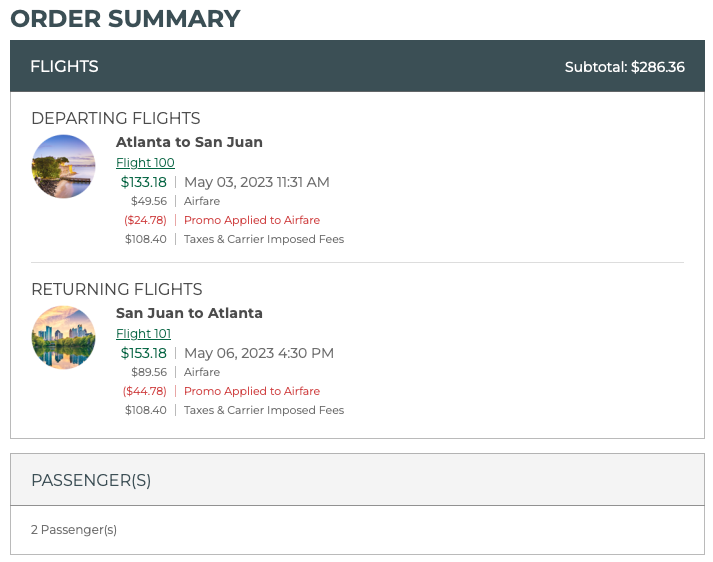The height and width of the screenshot is (562, 713).
Task: Click the PASSENGER(S) section header
Action: [x=91, y=480]
